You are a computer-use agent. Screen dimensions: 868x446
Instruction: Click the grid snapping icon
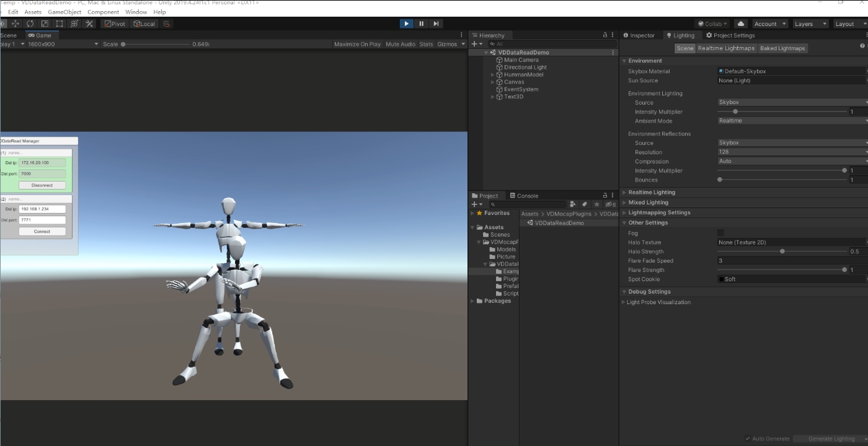point(167,24)
